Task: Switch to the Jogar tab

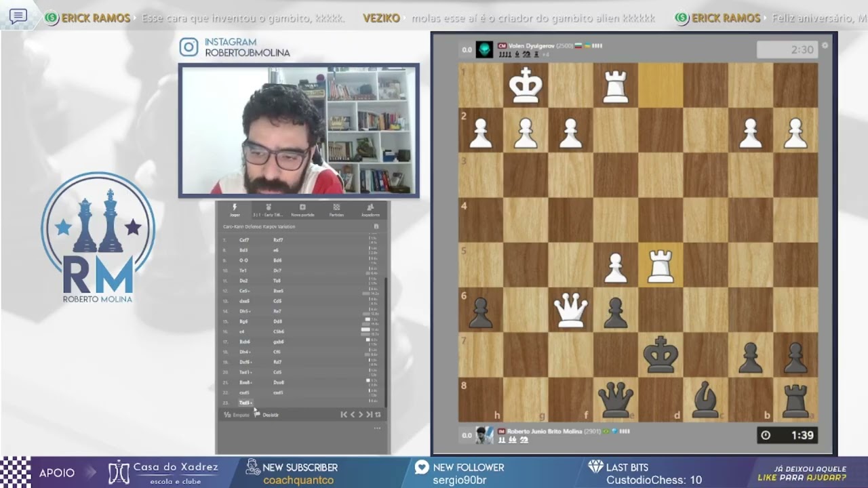Action: point(235,210)
